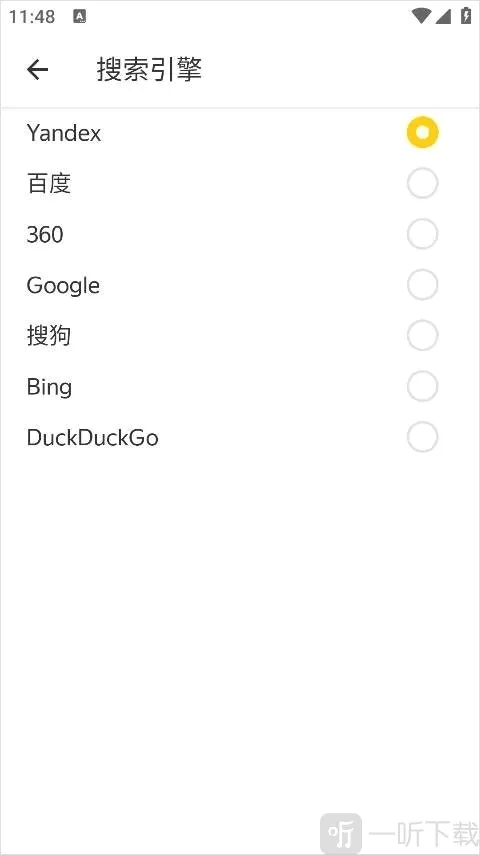Tap the keyboard language 'A' status icon
This screenshot has width=480, height=855.
pos(80,17)
